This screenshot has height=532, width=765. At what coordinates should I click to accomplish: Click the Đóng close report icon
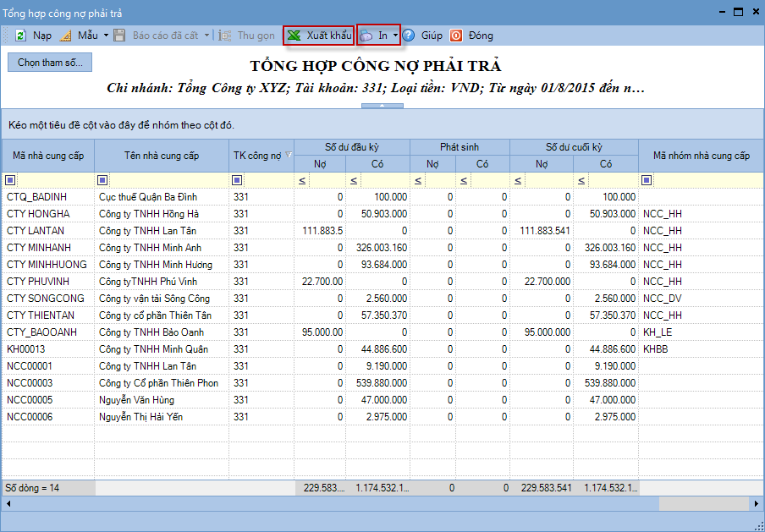(x=456, y=36)
